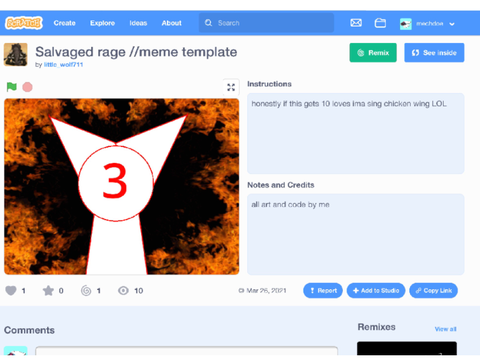Image resolution: width=480 pixels, height=360 pixels.
Task: Focus the Search input field
Action: point(266,23)
